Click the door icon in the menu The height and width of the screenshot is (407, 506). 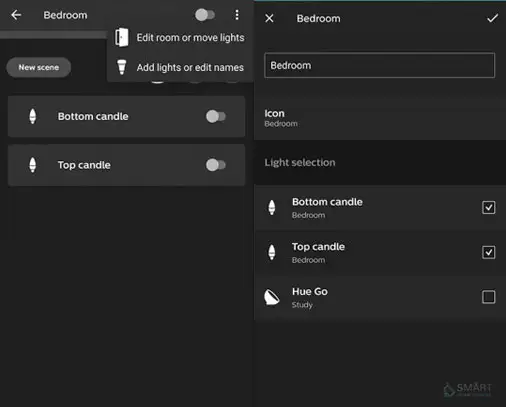pyautogui.click(x=122, y=37)
